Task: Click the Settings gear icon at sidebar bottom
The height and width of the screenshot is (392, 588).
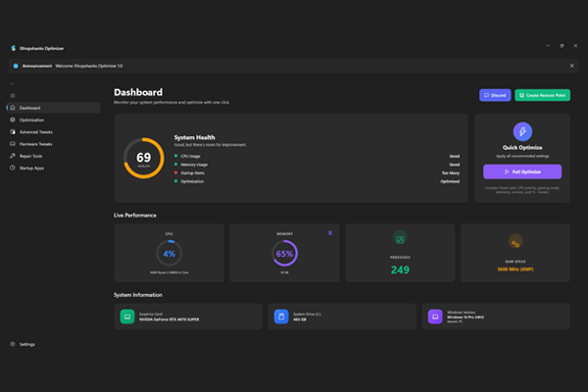Action: [13, 344]
